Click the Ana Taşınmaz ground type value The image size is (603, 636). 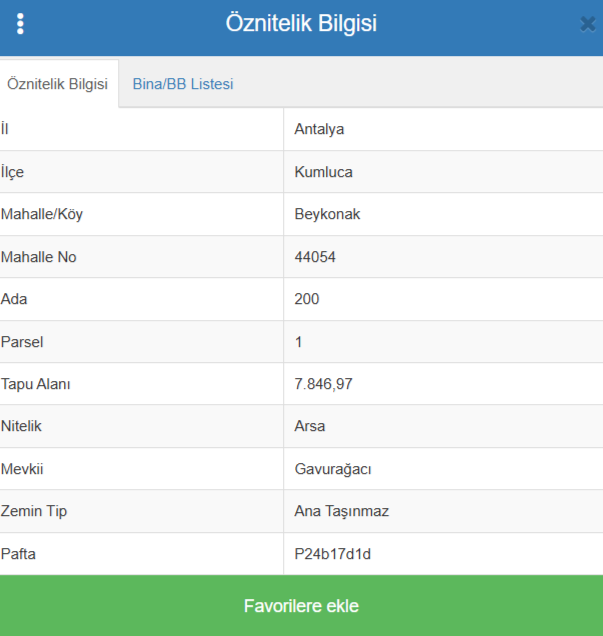pos(341,511)
